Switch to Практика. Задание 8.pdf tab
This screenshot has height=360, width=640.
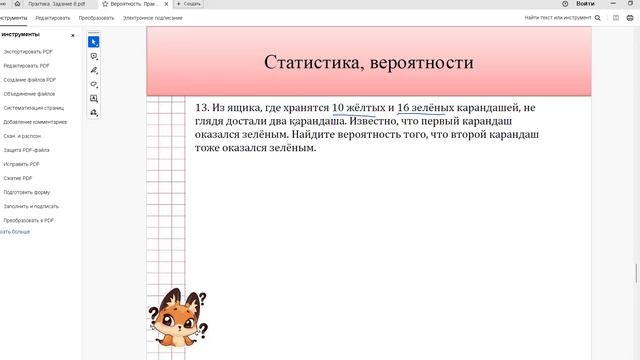[x=57, y=4]
